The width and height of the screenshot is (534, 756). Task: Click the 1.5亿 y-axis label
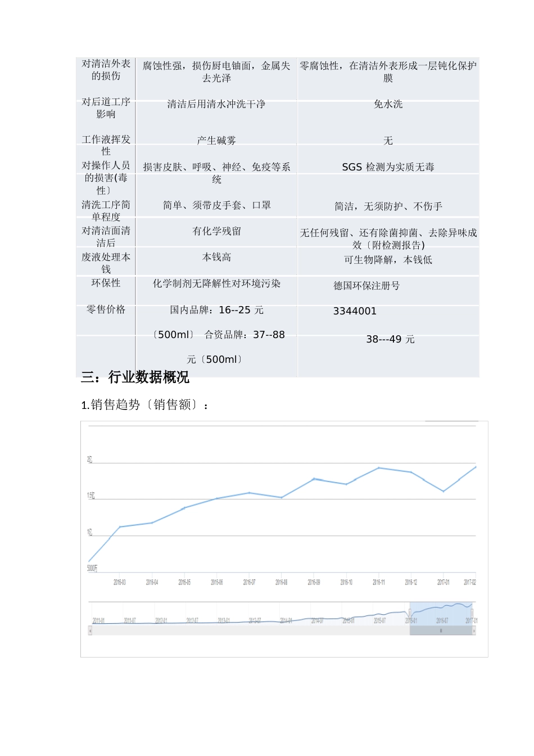coord(90,496)
